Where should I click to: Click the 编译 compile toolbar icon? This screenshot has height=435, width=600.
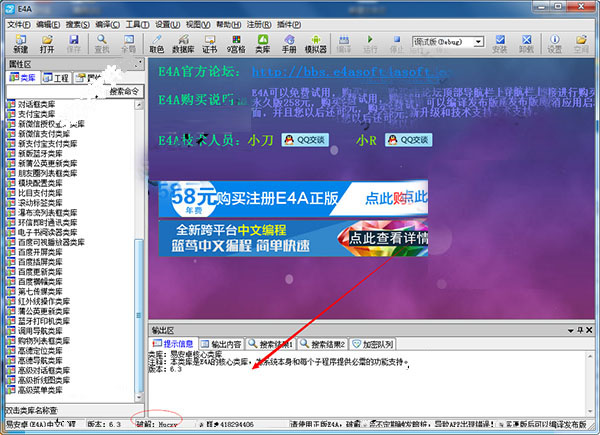[344, 44]
